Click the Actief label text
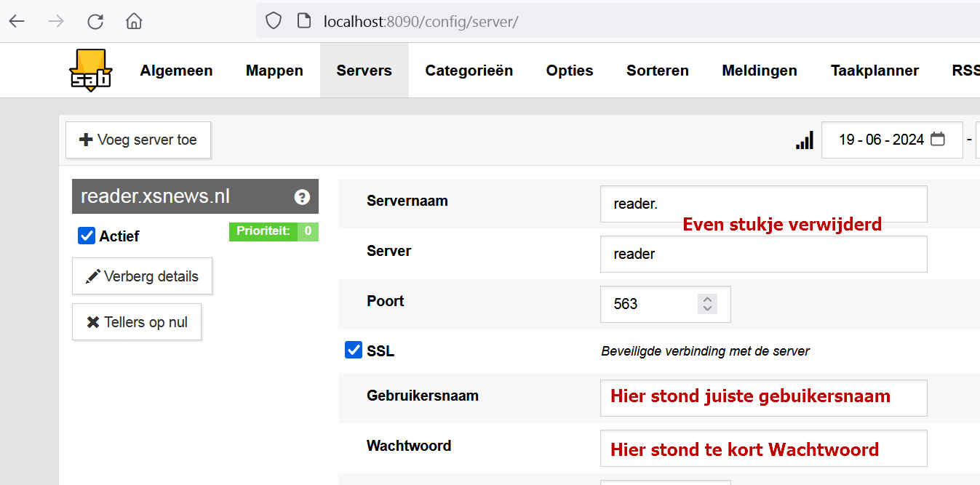Image resolution: width=980 pixels, height=485 pixels. click(119, 236)
